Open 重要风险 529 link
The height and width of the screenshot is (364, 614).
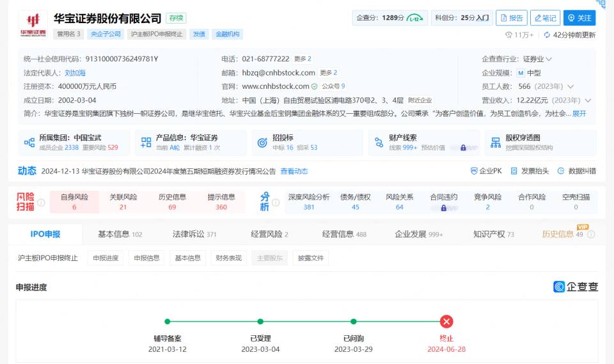pos(100,148)
